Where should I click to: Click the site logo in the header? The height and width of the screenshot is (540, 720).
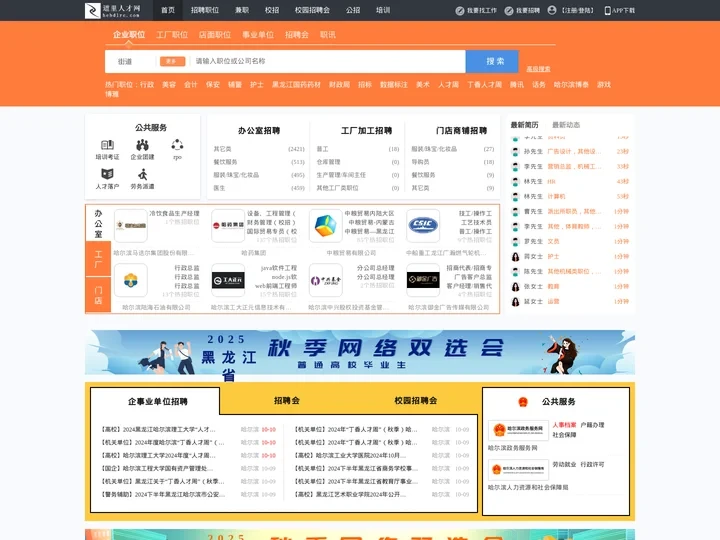tap(113, 10)
